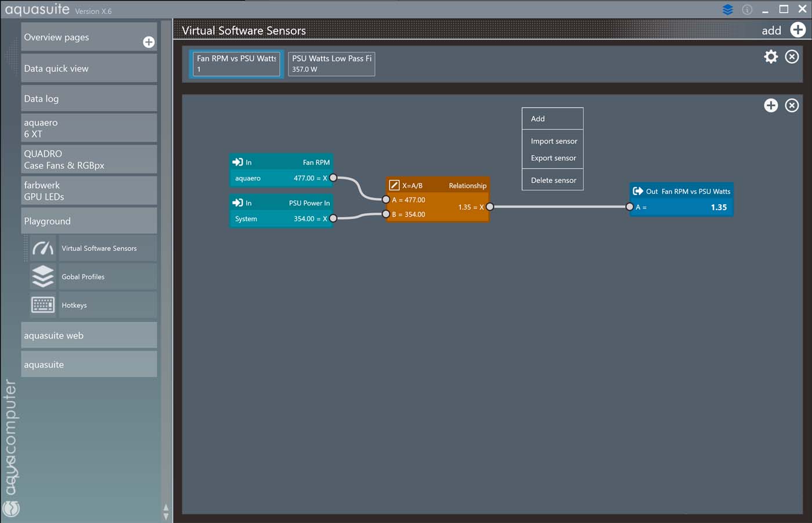Click the info icon in title bar
Image resolution: width=812 pixels, height=523 pixels.
[747, 9]
